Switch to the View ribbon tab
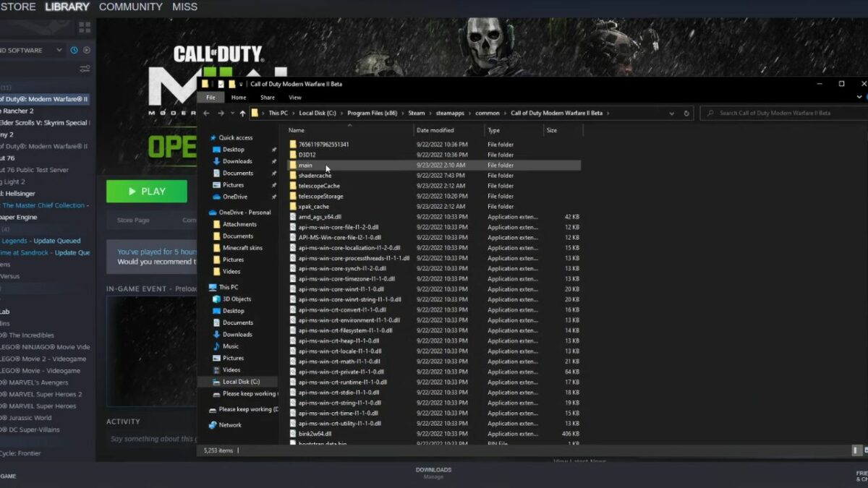The width and height of the screenshot is (868, 488). [x=295, y=97]
